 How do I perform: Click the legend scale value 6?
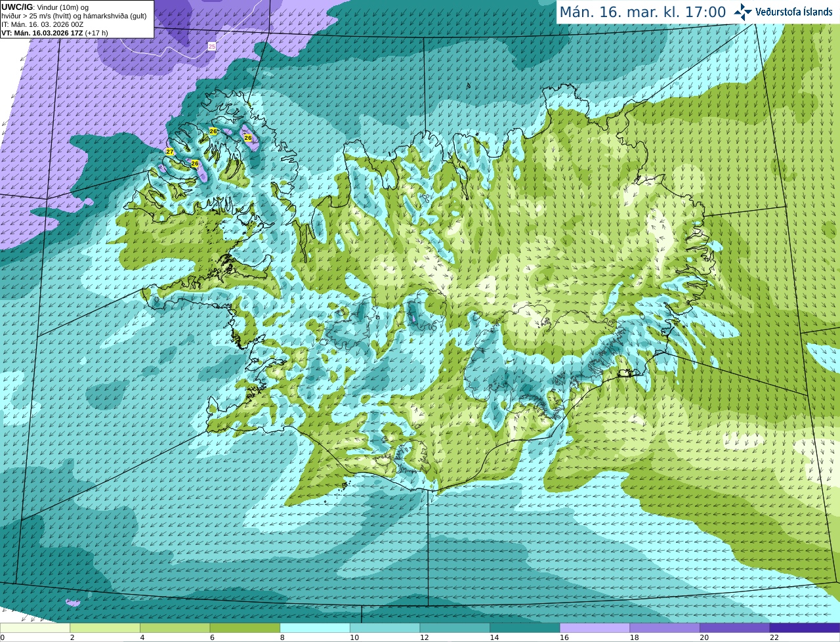[x=212, y=637]
